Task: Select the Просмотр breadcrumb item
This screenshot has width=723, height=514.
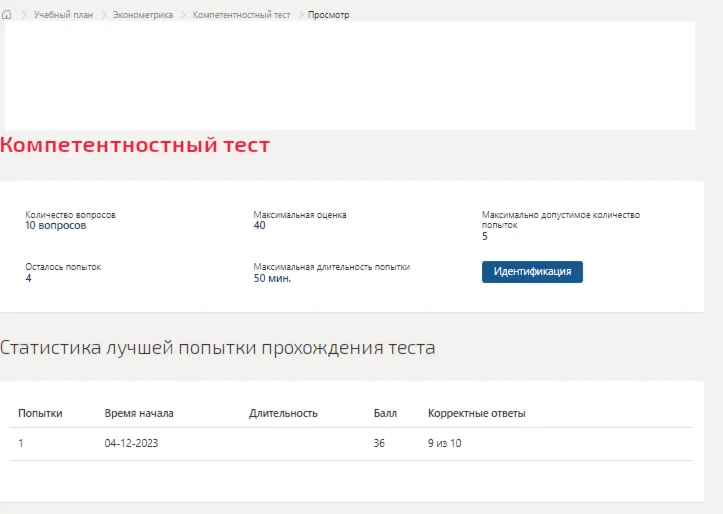Action: coord(329,15)
